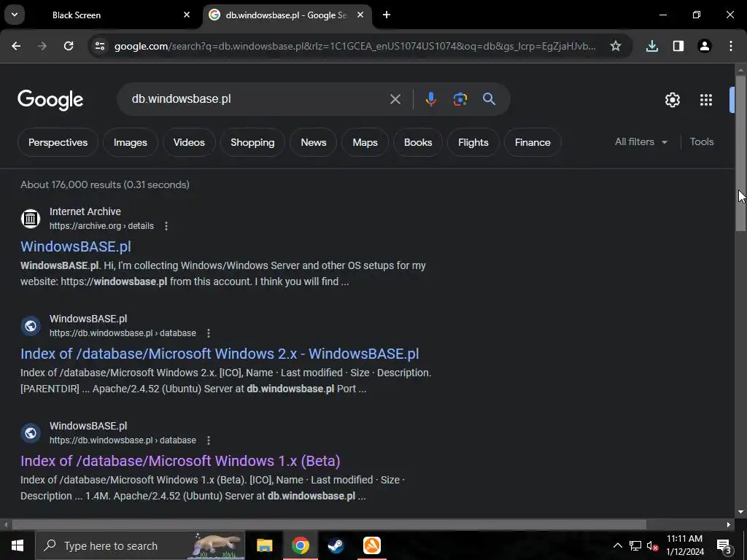The width and height of the screenshot is (747, 560).
Task: Bookmark this page with the star
Action: click(x=616, y=46)
